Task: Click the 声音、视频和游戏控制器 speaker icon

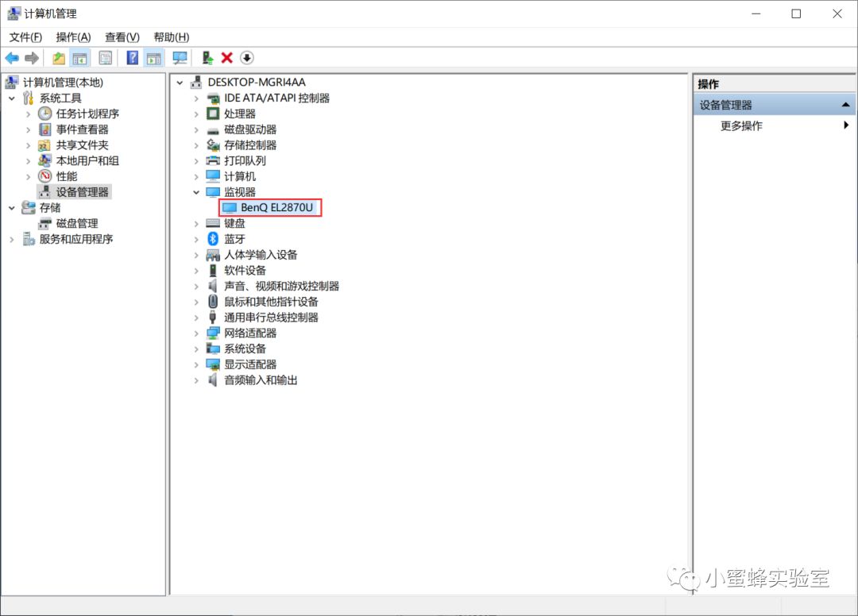Action: pos(213,286)
